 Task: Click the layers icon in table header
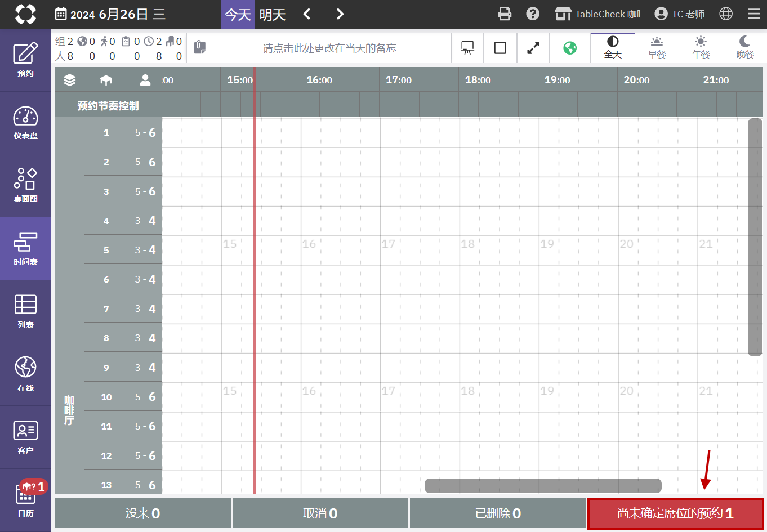(x=69, y=80)
